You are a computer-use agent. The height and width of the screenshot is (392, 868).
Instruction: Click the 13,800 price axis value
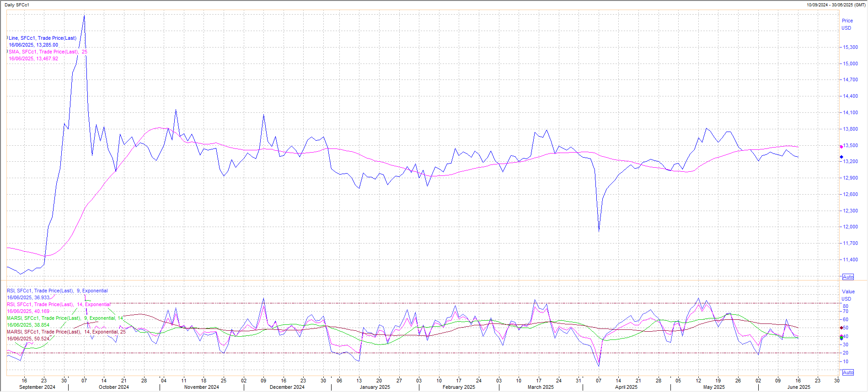851,129
